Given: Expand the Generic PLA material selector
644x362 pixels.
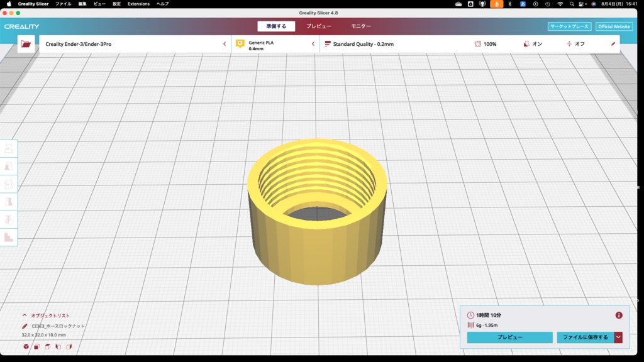Looking at the screenshot, I should pyautogui.click(x=275, y=44).
